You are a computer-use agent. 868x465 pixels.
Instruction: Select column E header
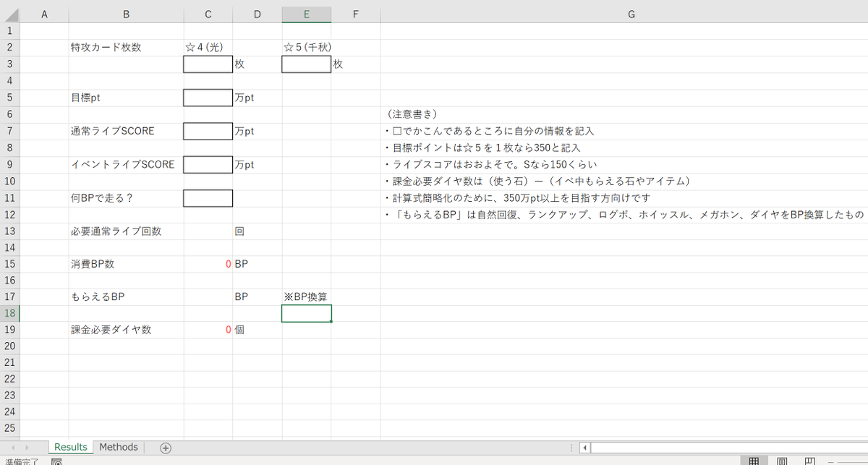307,14
